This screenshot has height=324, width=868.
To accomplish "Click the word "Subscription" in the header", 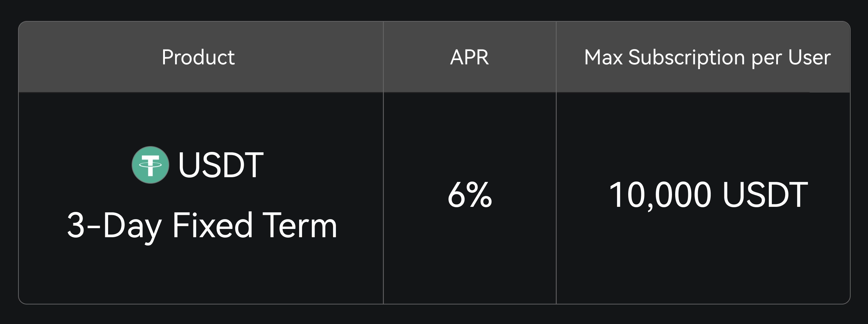I will point(687,58).
